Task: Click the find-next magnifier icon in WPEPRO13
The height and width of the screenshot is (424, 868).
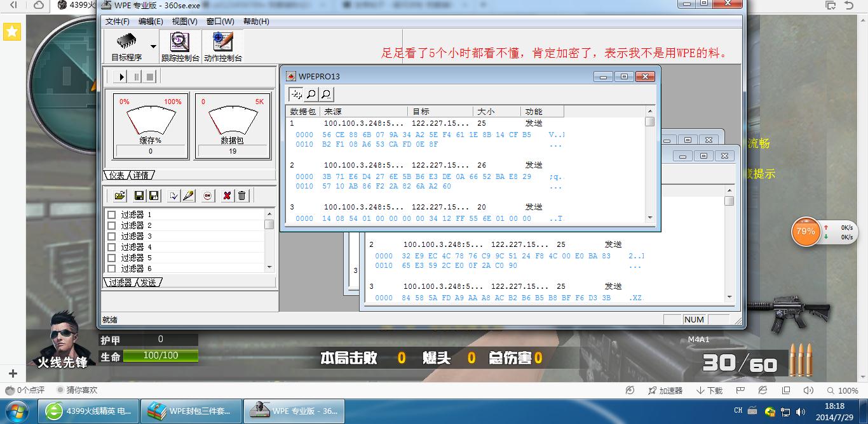Action: pyautogui.click(x=326, y=95)
